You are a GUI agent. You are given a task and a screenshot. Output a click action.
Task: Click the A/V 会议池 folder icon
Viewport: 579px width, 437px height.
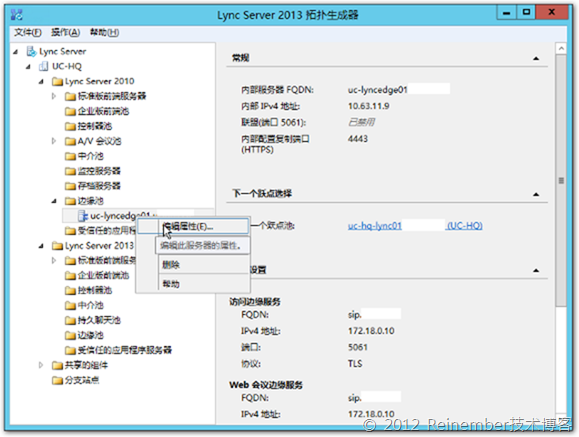[70, 141]
